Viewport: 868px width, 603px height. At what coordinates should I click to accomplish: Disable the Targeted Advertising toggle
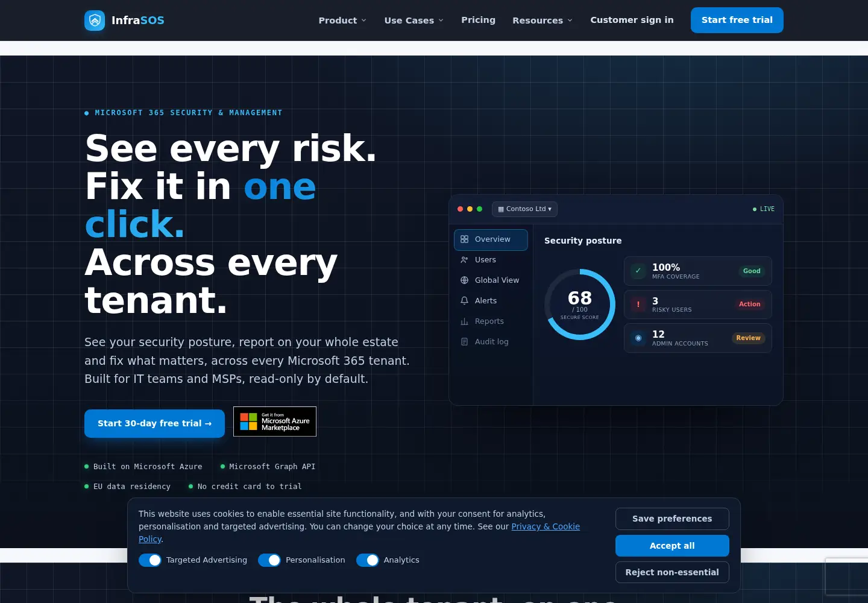(150, 560)
